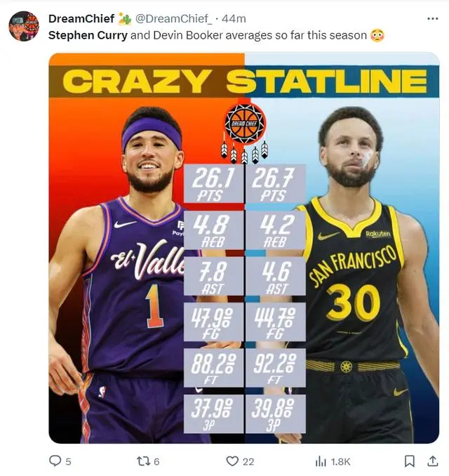Viewport: 449px width, 476px height.
Task: Click the reply count of 5
Action: pyautogui.click(x=68, y=461)
